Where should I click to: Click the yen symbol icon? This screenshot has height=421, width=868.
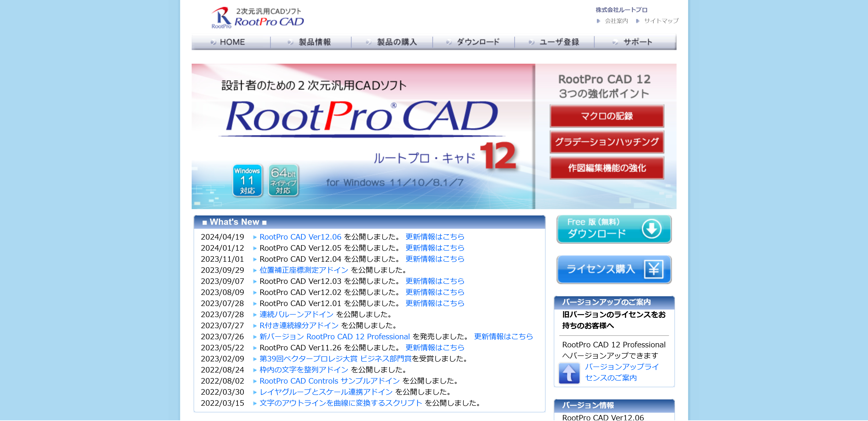[x=654, y=269]
